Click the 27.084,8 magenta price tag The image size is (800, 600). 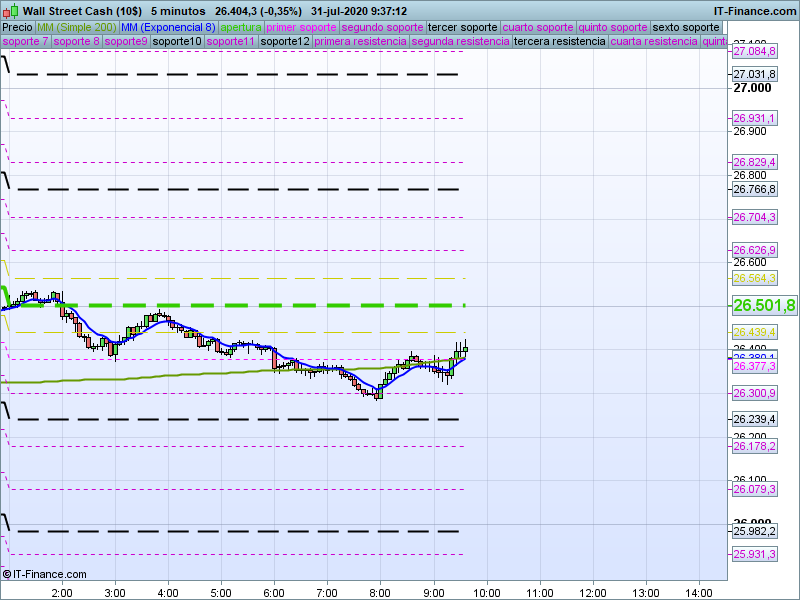754,50
